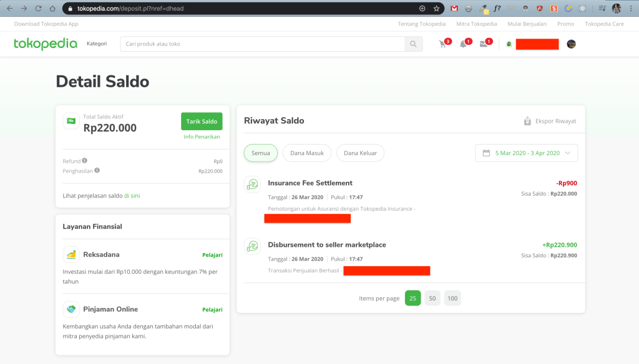This screenshot has width=639, height=364.
Task: Click the Tarik Saldo button
Action: [202, 122]
